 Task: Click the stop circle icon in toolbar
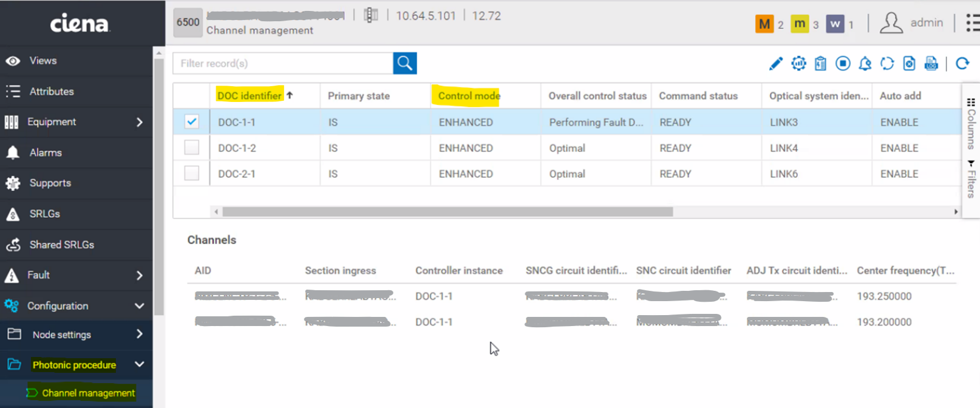(x=843, y=64)
